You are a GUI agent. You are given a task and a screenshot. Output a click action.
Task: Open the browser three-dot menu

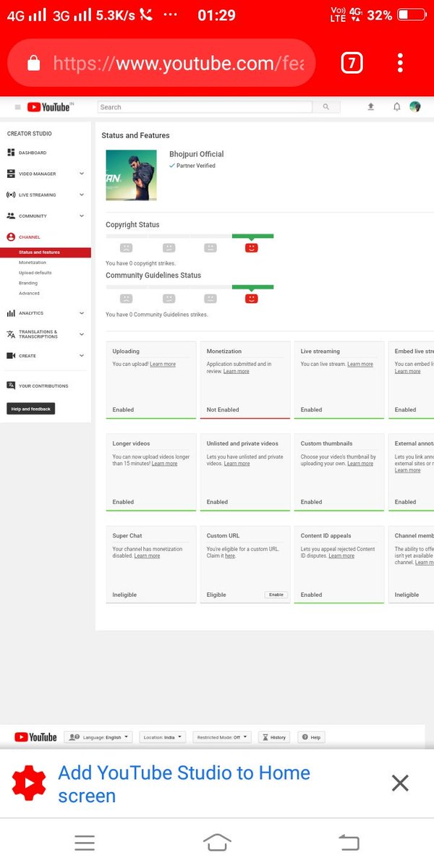click(x=400, y=64)
